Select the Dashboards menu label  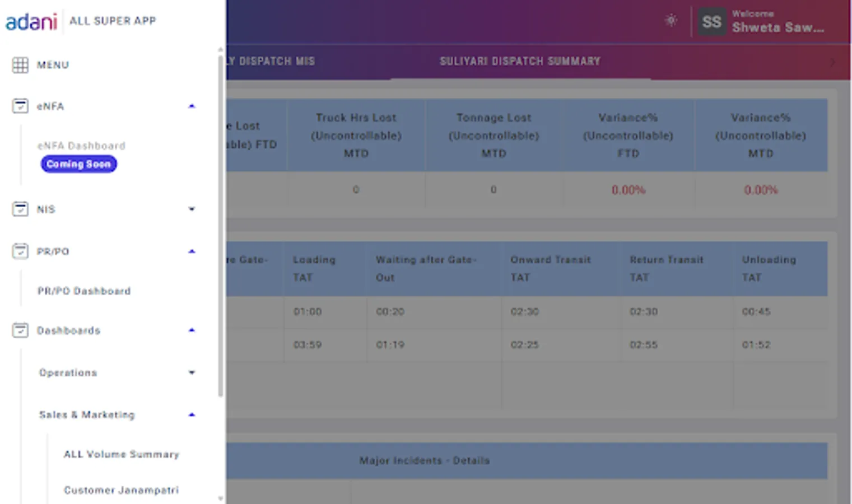[68, 330]
